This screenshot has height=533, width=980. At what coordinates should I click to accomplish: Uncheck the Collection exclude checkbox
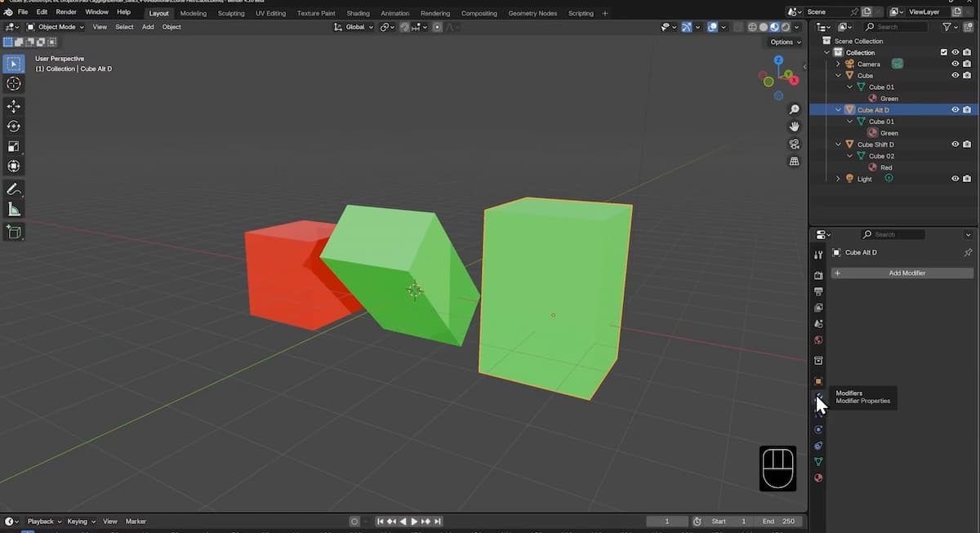(x=944, y=52)
